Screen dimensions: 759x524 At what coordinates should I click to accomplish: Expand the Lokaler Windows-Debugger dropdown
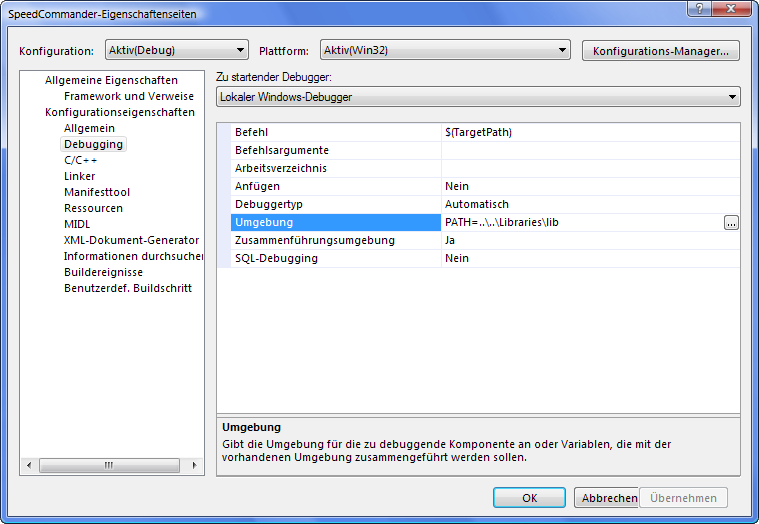[x=478, y=97]
